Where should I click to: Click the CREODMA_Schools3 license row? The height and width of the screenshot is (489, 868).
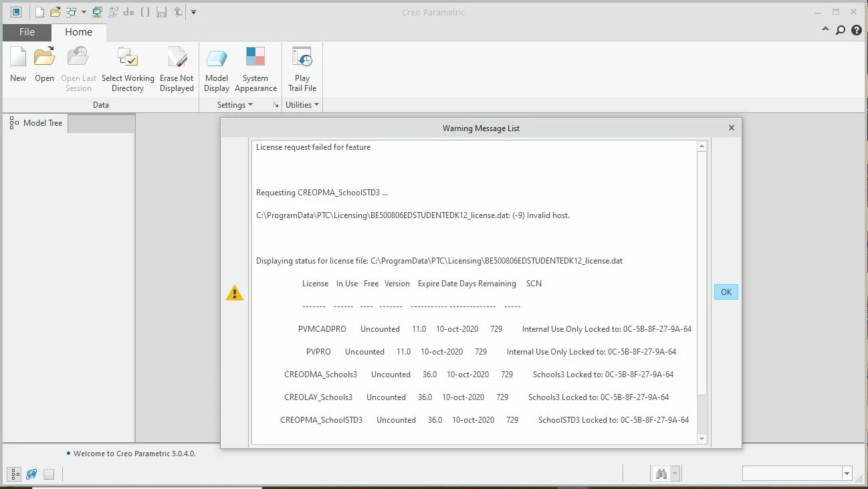[x=479, y=375]
